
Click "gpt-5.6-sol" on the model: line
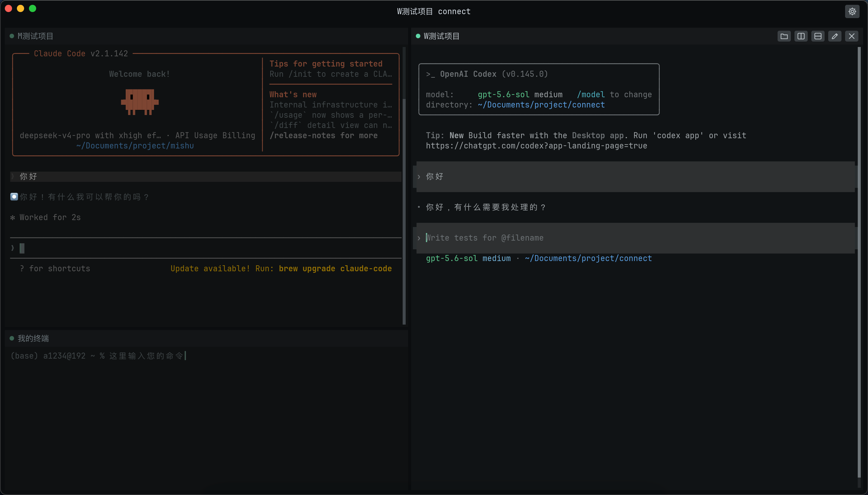(x=504, y=95)
